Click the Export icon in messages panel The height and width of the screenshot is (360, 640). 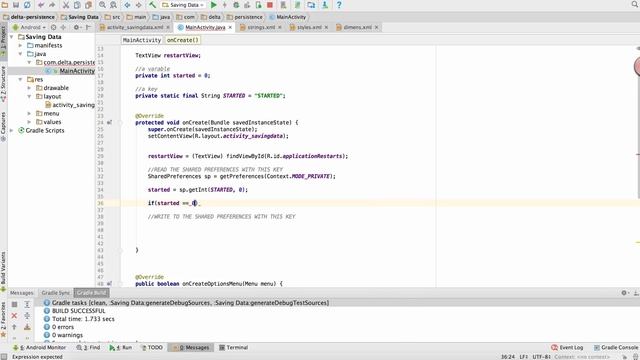point(27,327)
